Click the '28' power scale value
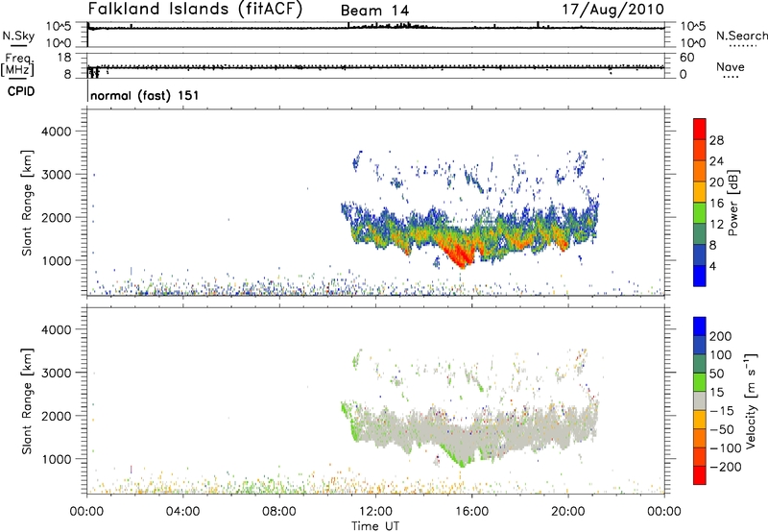 tap(716, 140)
